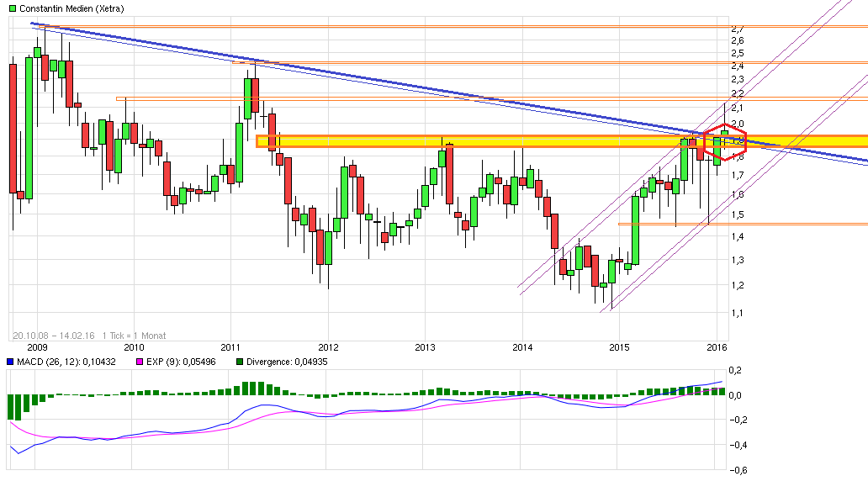Click the blue MACD legend swatch

(10, 362)
